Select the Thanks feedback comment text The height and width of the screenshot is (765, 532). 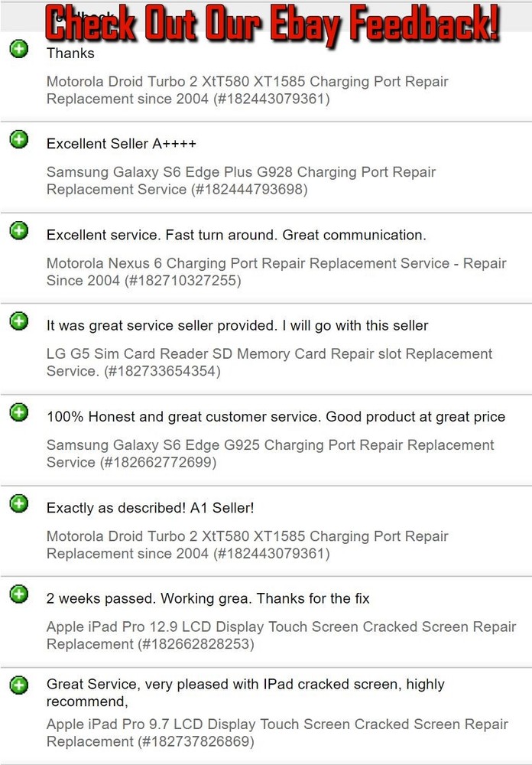point(70,53)
